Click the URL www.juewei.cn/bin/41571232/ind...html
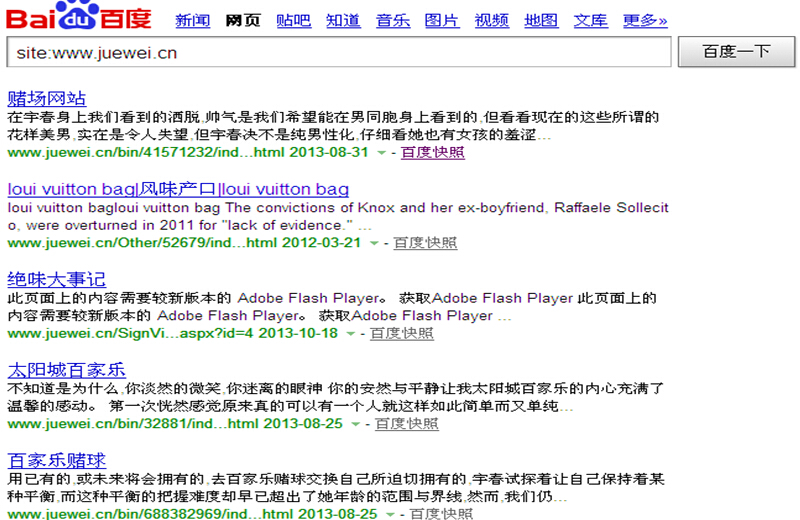This screenshot has width=800, height=520. (x=146, y=152)
